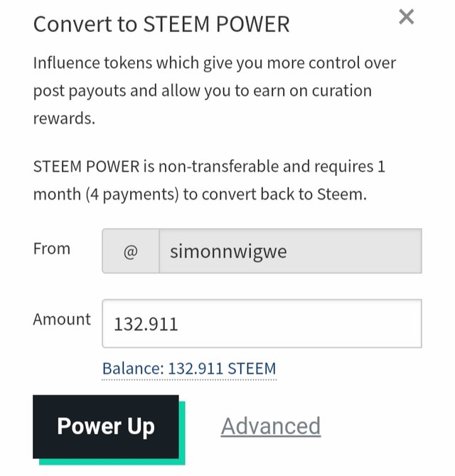The height and width of the screenshot is (476, 455).
Task: Click the Convert to STEEM POWER title
Action: (x=161, y=24)
